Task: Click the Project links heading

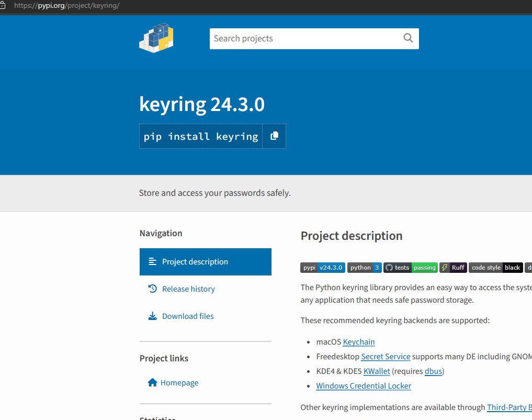Action: tap(164, 358)
